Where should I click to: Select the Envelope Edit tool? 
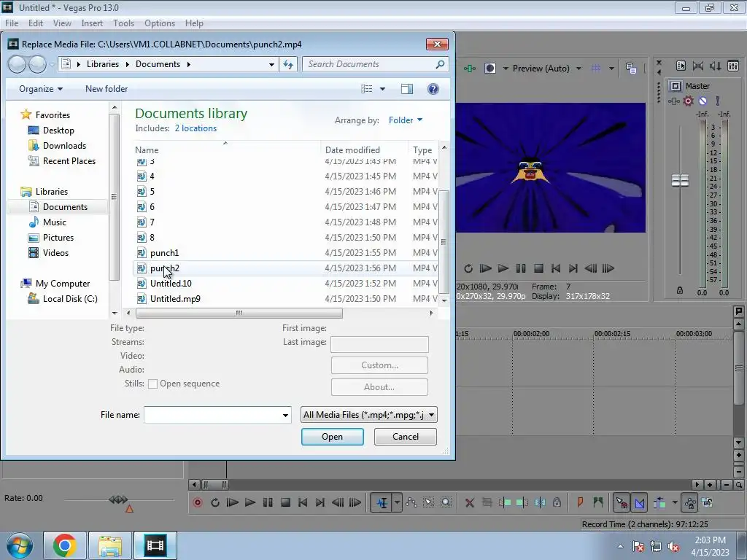click(x=411, y=502)
